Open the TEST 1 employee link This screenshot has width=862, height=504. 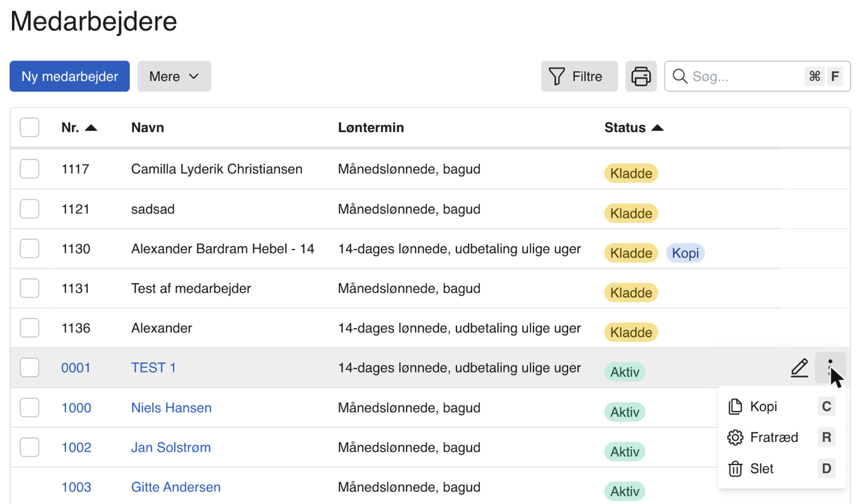[153, 368]
